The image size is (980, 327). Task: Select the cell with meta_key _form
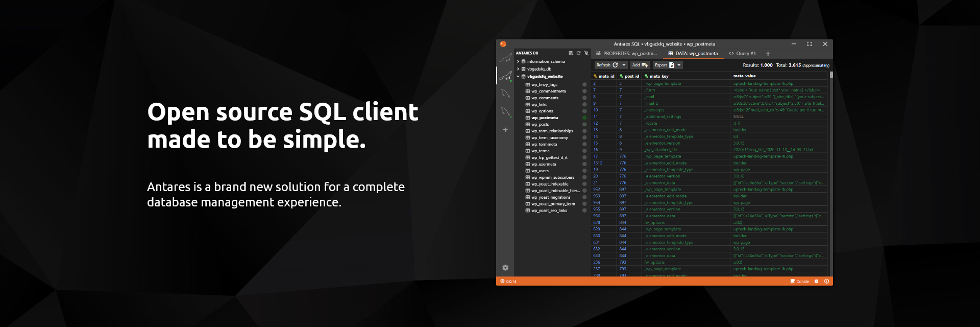pos(687,90)
